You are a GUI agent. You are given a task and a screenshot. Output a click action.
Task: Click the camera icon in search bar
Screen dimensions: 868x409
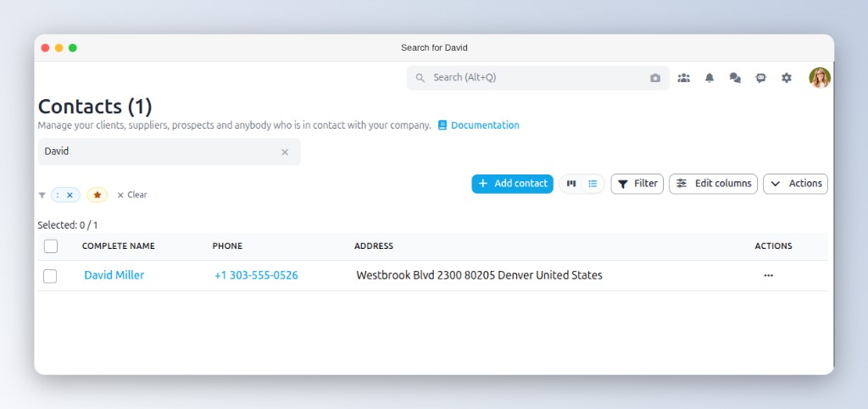(x=655, y=78)
